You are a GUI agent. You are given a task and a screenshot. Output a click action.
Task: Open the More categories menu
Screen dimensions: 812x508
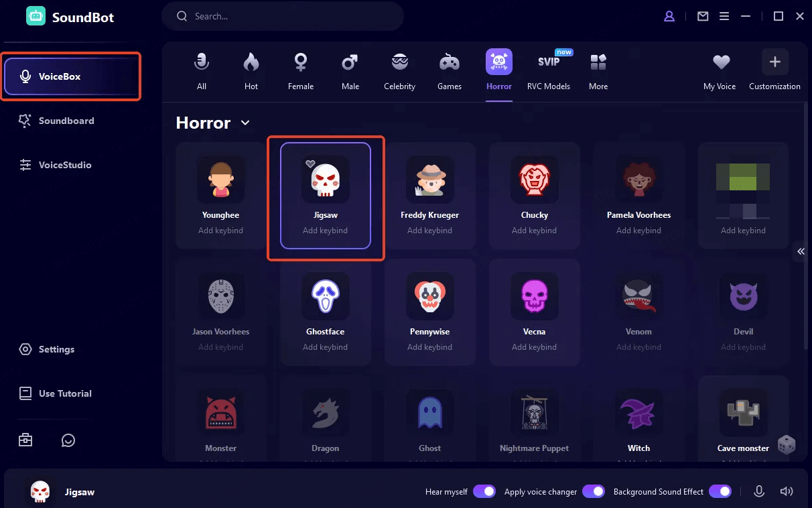coord(598,72)
